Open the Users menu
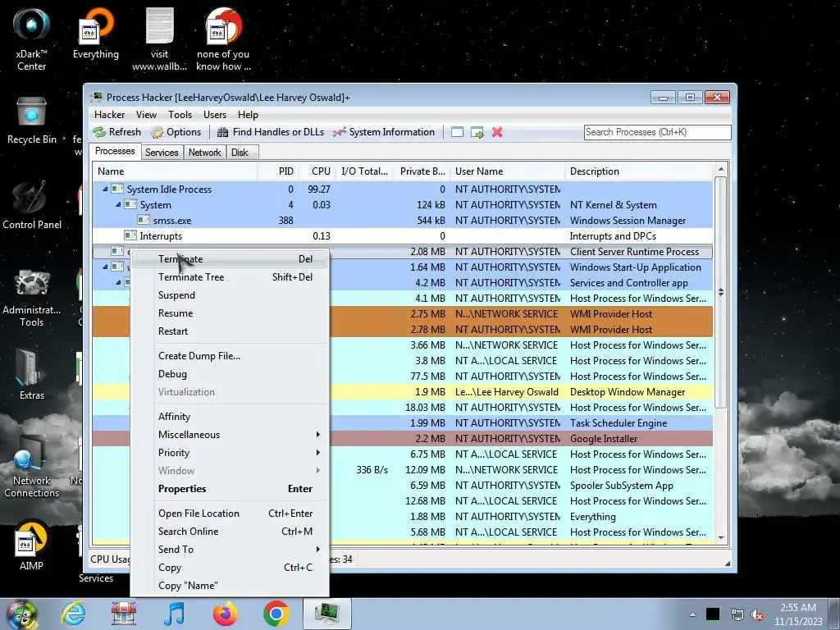Image resolution: width=840 pixels, height=630 pixels. click(x=215, y=115)
